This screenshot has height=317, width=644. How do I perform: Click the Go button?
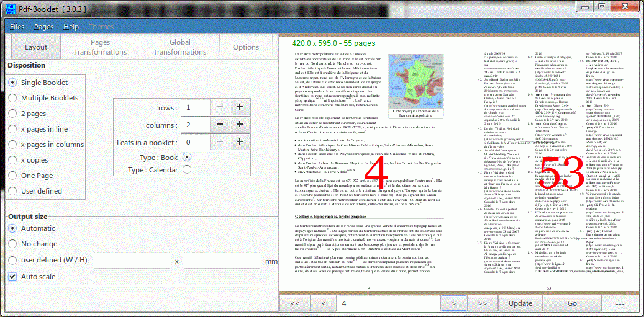572,303
